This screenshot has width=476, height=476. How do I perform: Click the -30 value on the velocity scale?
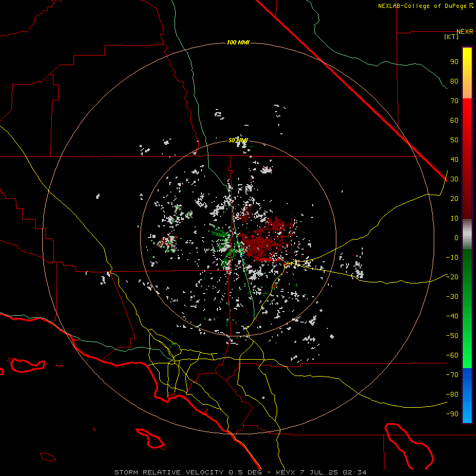(x=452, y=297)
